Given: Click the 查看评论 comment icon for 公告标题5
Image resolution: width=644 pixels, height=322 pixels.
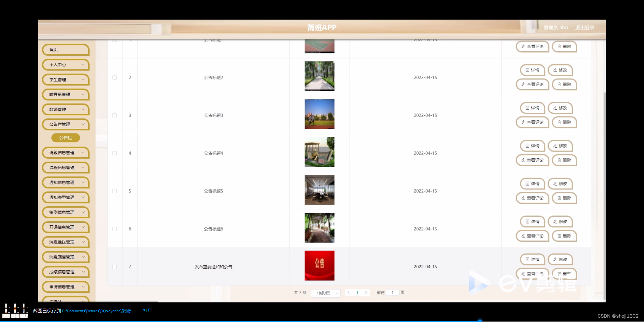Looking at the screenshot, I should tap(523, 198).
